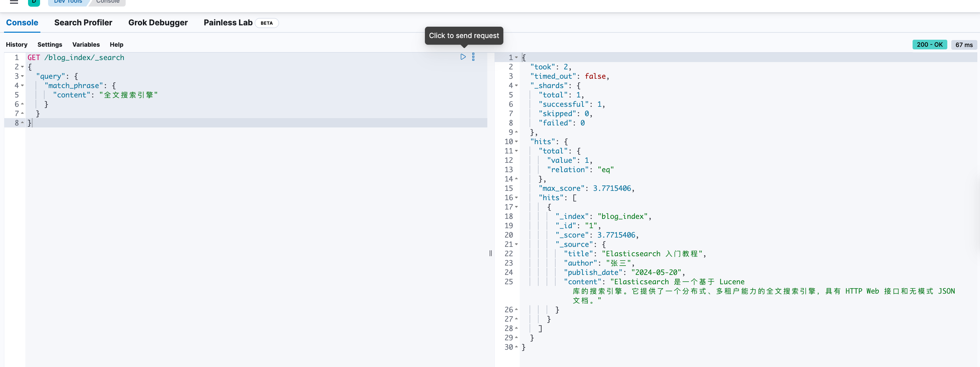Collapse the "_shards" fold in response
Image resolution: width=980 pixels, height=367 pixels.
point(516,85)
